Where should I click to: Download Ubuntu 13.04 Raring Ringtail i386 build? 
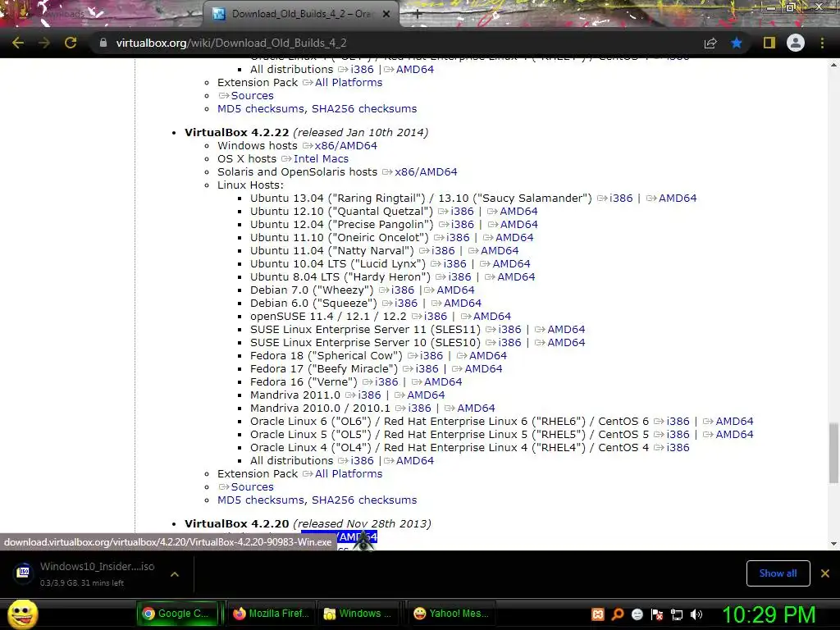tap(621, 199)
